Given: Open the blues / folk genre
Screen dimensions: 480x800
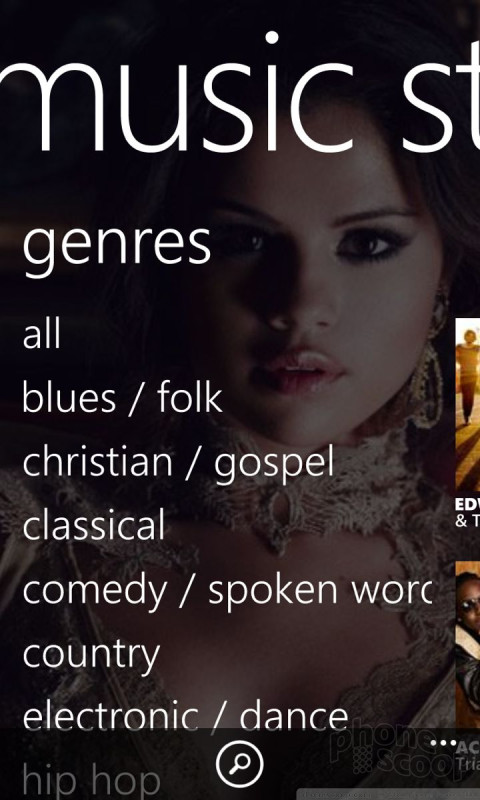Looking at the screenshot, I should click(122, 397).
